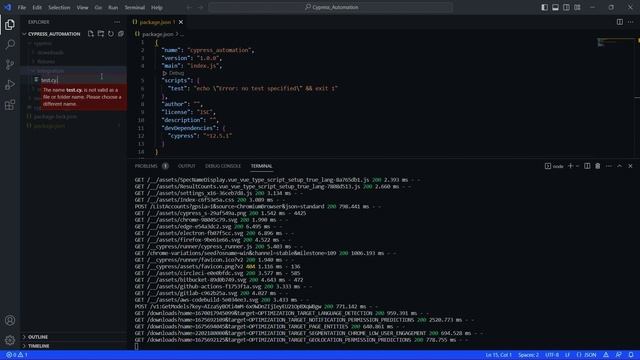
Task: Open Explorer views and more actions menu
Action: (117, 22)
